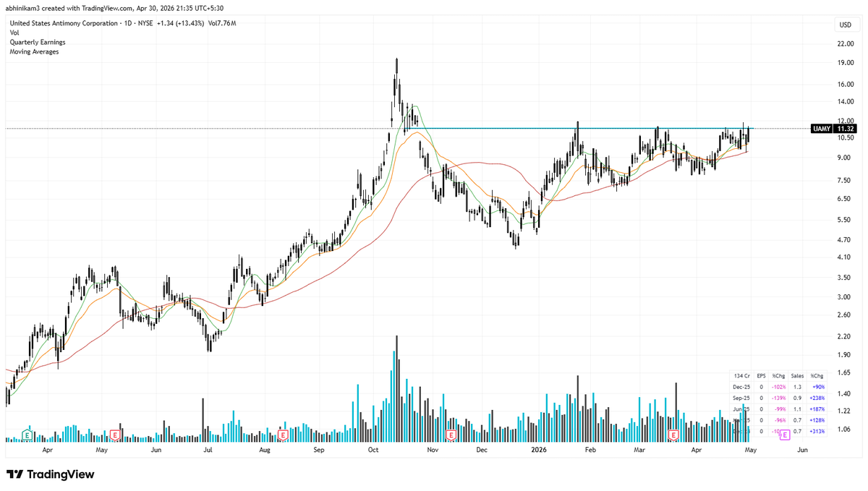Click the 1.06 price axis label
Viewport: 868px width, 491px height.
(845, 429)
